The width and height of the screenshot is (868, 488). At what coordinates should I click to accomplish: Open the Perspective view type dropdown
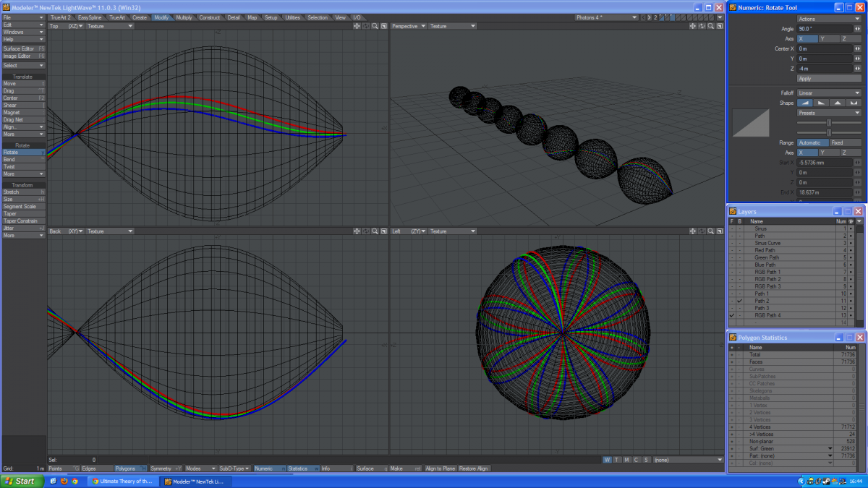(x=409, y=26)
